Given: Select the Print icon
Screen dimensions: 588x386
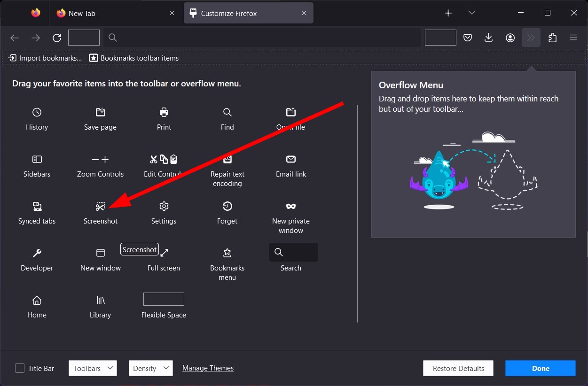Looking at the screenshot, I should (164, 112).
